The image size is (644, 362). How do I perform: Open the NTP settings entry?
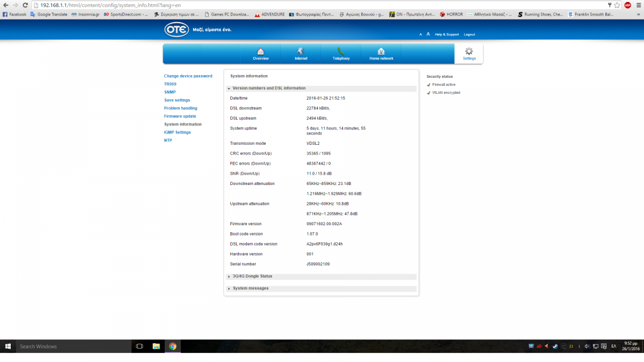point(168,141)
